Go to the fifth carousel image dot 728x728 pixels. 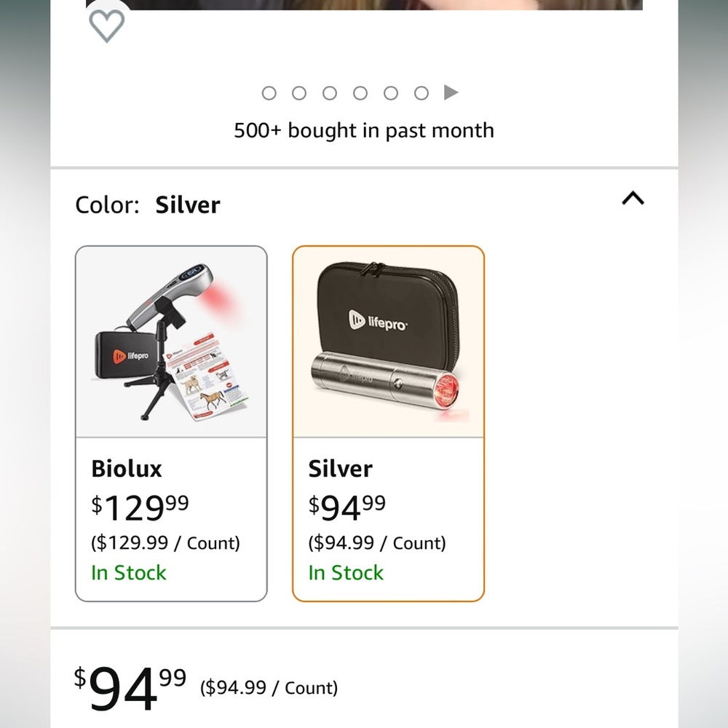click(391, 93)
